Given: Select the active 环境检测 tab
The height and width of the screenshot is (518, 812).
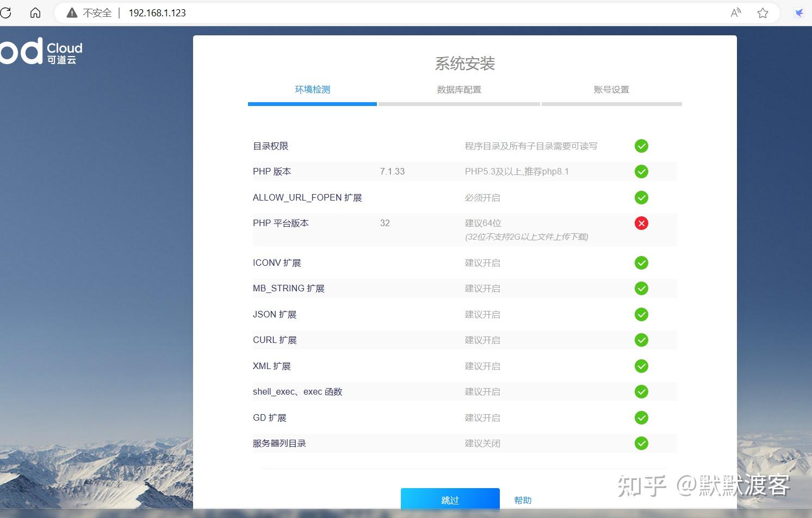Looking at the screenshot, I should click(312, 89).
